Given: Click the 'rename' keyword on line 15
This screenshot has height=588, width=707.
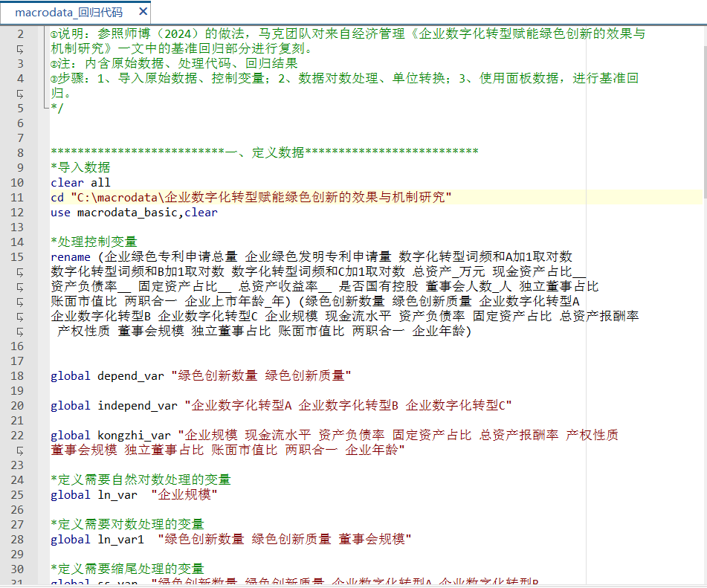Looking at the screenshot, I should 70,256.
